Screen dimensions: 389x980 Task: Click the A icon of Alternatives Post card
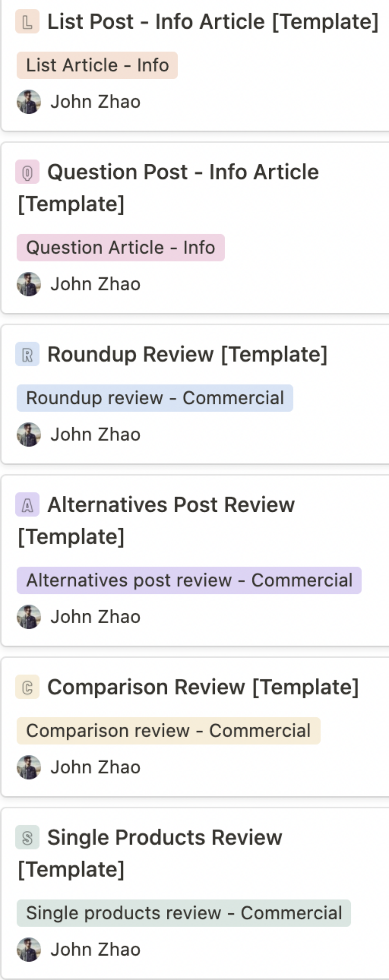pos(27,505)
